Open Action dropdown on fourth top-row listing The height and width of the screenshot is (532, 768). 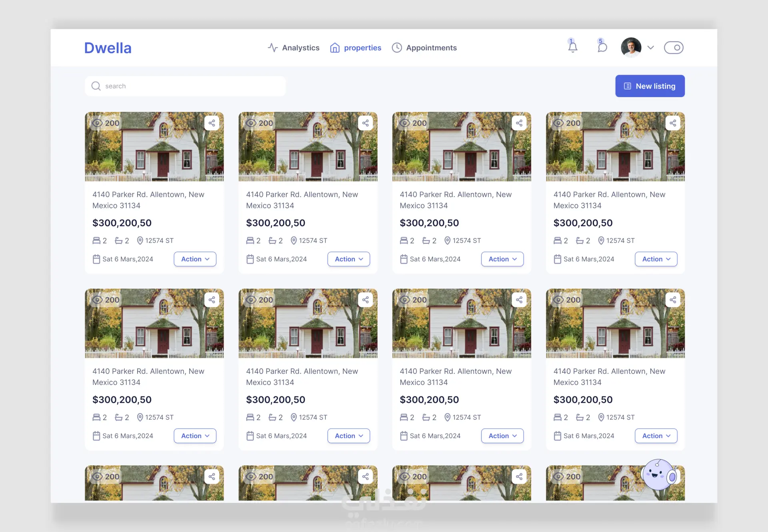tap(656, 259)
